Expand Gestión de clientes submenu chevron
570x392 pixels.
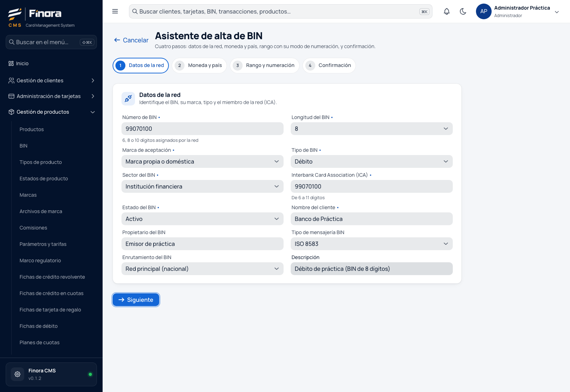click(x=93, y=81)
